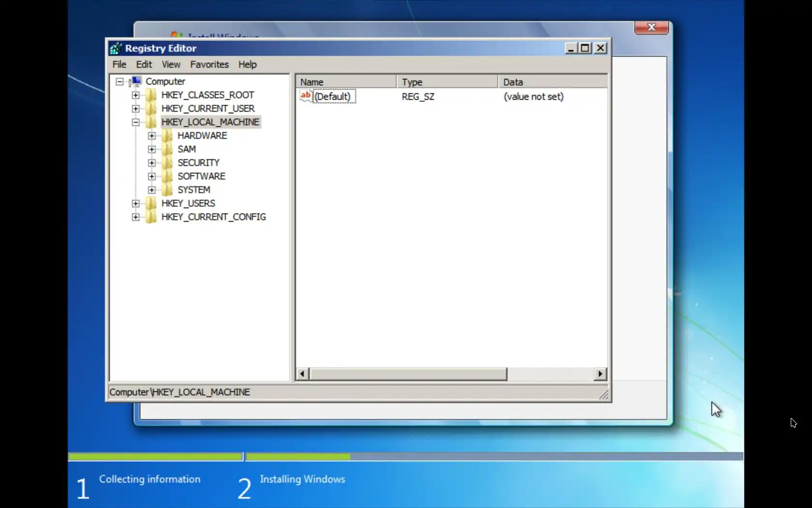This screenshot has height=508, width=812.
Task: Expand the SYSTEM subkey
Action: coord(152,190)
